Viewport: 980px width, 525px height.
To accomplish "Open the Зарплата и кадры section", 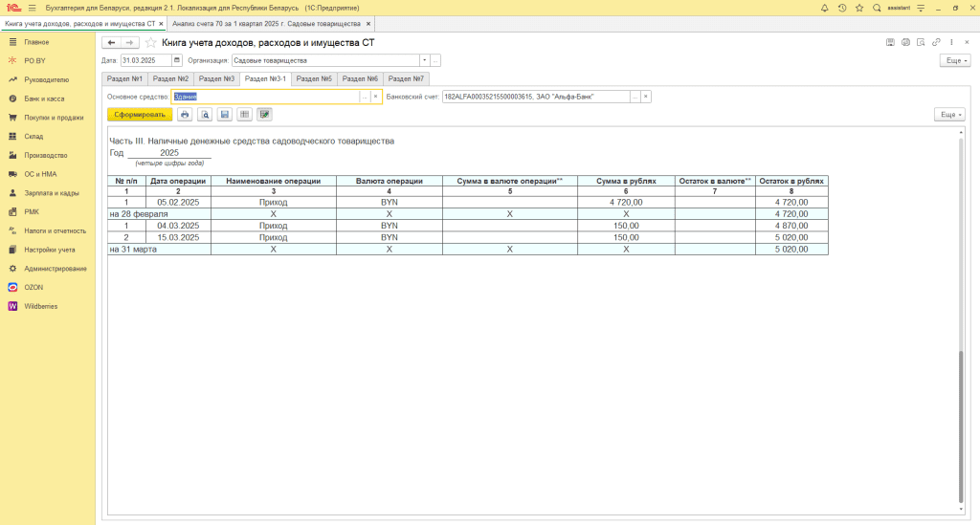I will point(48,193).
